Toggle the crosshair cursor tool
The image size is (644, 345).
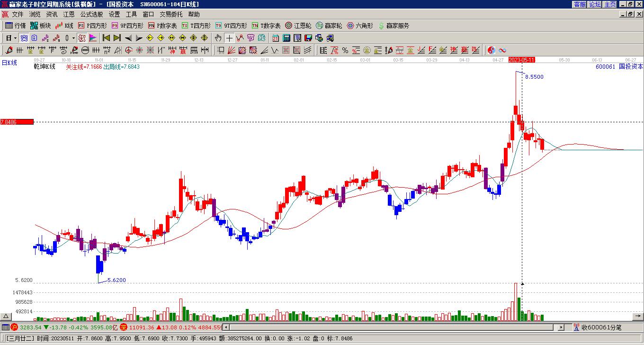pos(229,38)
